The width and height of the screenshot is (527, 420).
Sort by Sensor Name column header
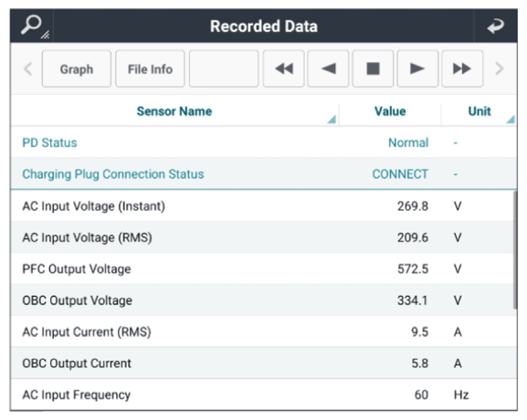point(174,111)
